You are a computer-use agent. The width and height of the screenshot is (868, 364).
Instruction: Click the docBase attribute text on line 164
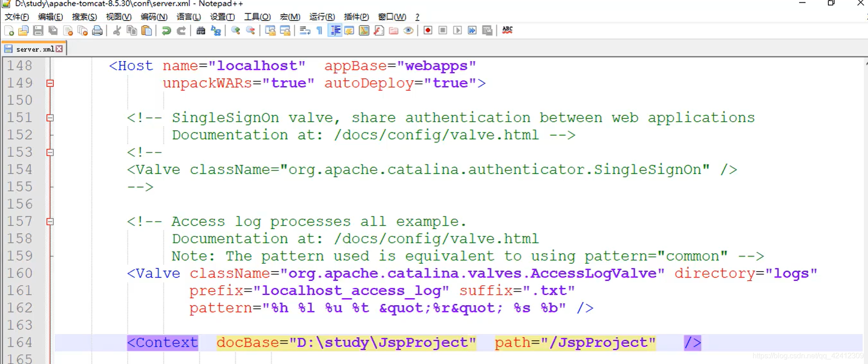(346, 343)
